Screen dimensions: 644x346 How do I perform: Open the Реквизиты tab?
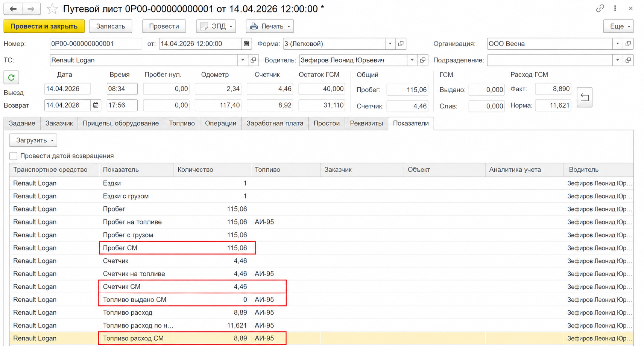pyautogui.click(x=366, y=123)
